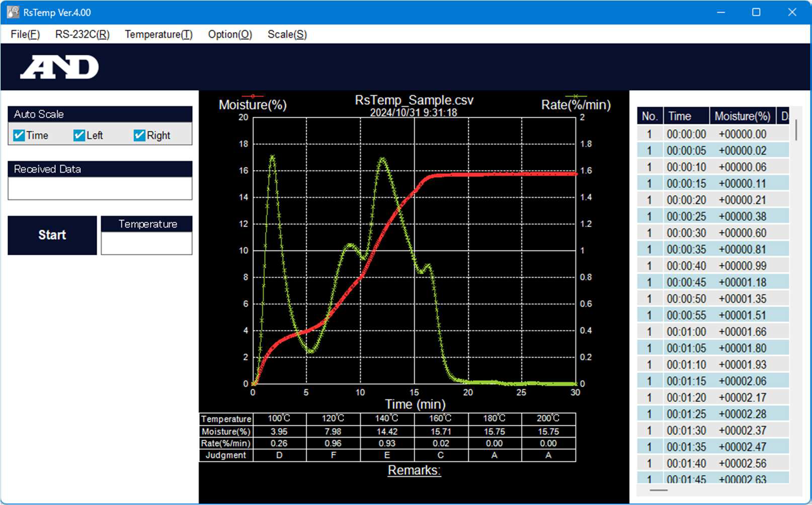Select the Moisture(%) column header
The height and width of the screenshot is (505, 812).
pos(742,116)
